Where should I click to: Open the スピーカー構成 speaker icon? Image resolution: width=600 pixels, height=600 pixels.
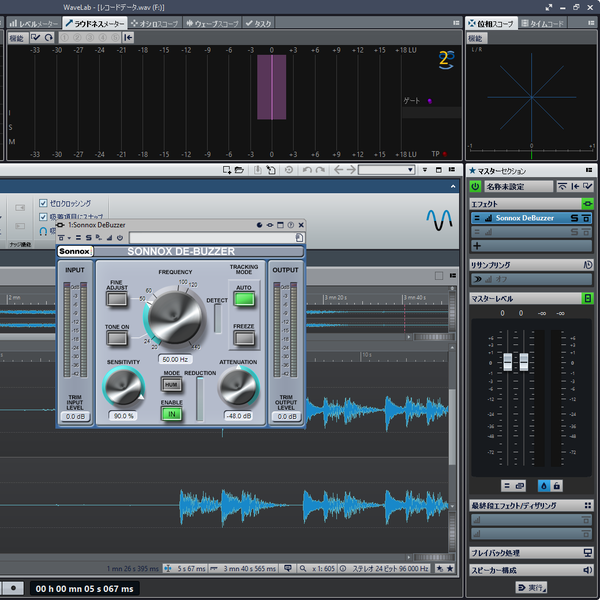pyautogui.click(x=587, y=570)
